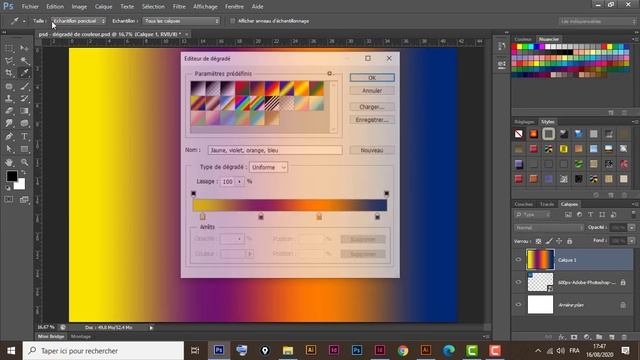Image resolution: width=640 pixels, height=360 pixels.
Task: Open the workspace switcher dropdown
Action: (597, 21)
